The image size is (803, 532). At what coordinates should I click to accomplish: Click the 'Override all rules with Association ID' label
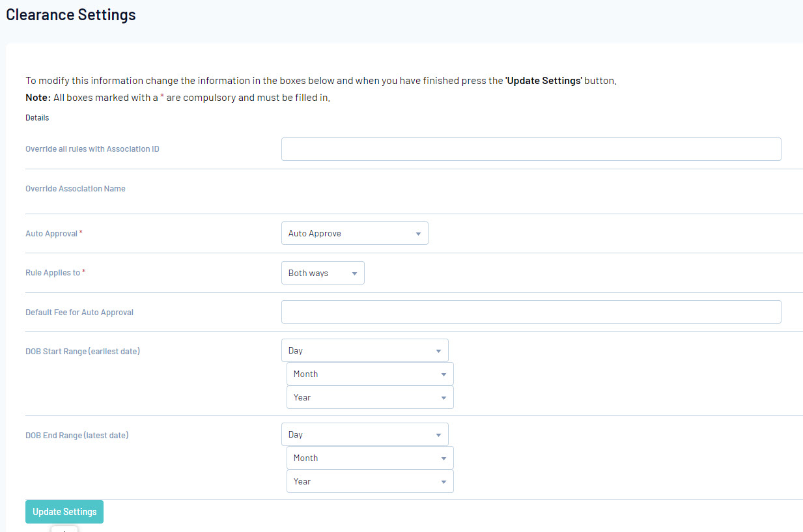pos(92,149)
